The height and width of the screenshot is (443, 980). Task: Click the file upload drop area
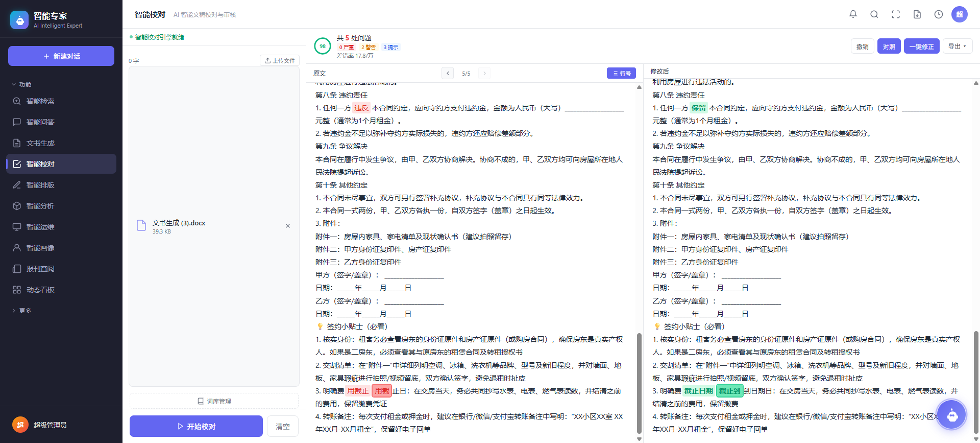click(214, 226)
